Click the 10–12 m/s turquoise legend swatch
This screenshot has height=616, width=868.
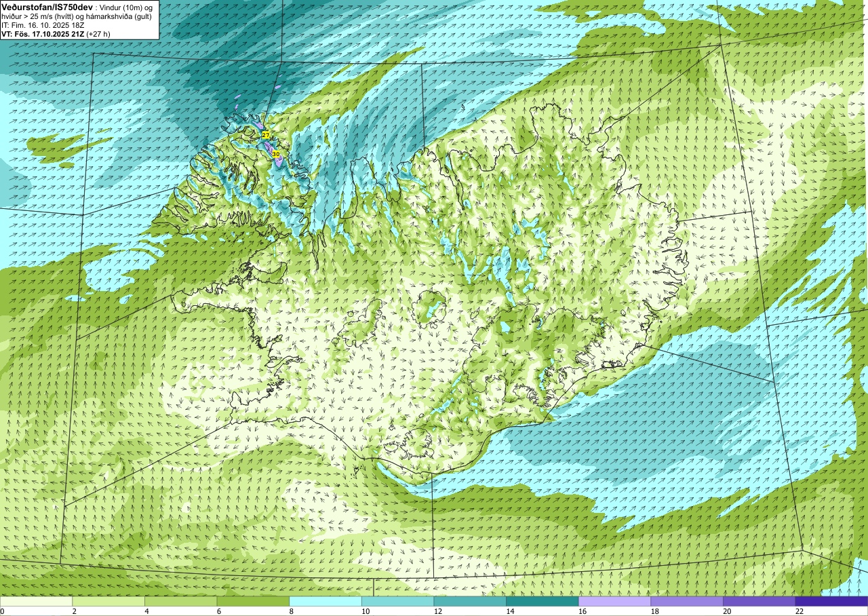(398, 601)
